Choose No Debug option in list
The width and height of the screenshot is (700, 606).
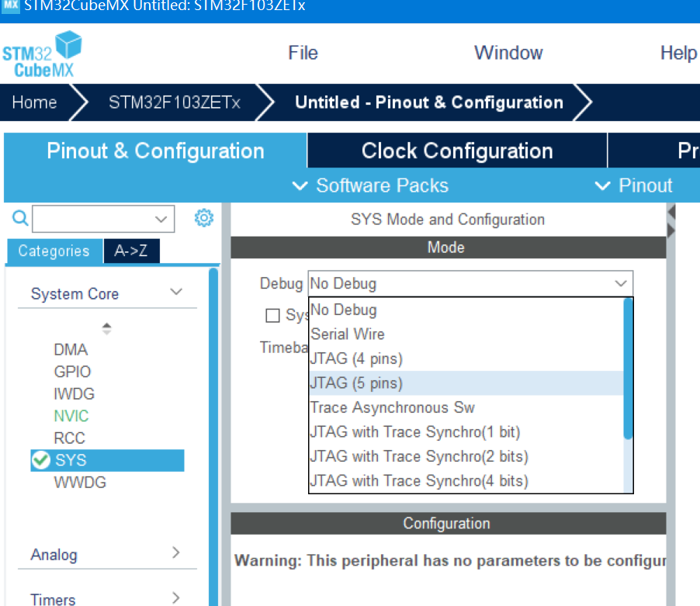(466, 310)
